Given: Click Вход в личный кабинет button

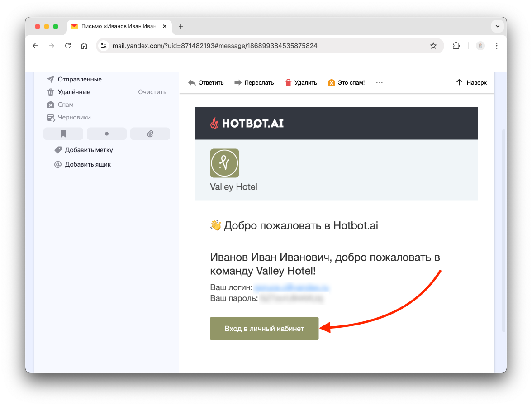Looking at the screenshot, I should click(264, 329).
